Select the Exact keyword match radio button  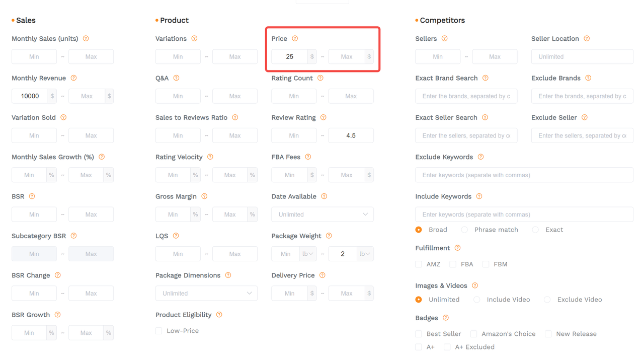point(535,230)
